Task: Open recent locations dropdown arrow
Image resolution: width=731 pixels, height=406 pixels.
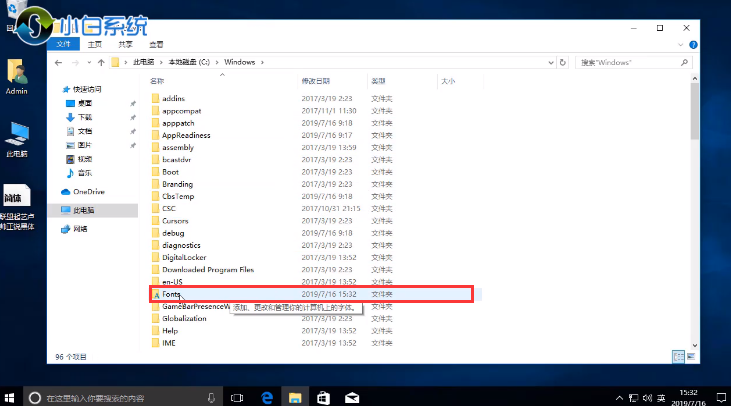Action: click(x=89, y=62)
